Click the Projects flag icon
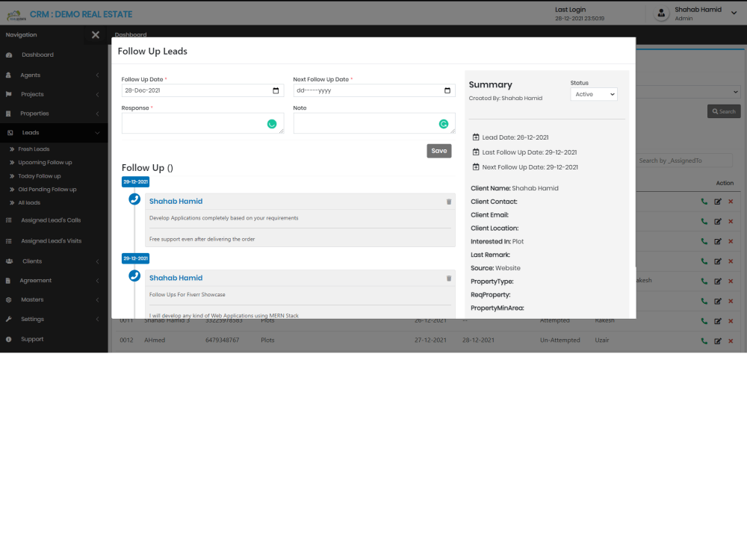The image size is (747, 560). [x=8, y=94]
